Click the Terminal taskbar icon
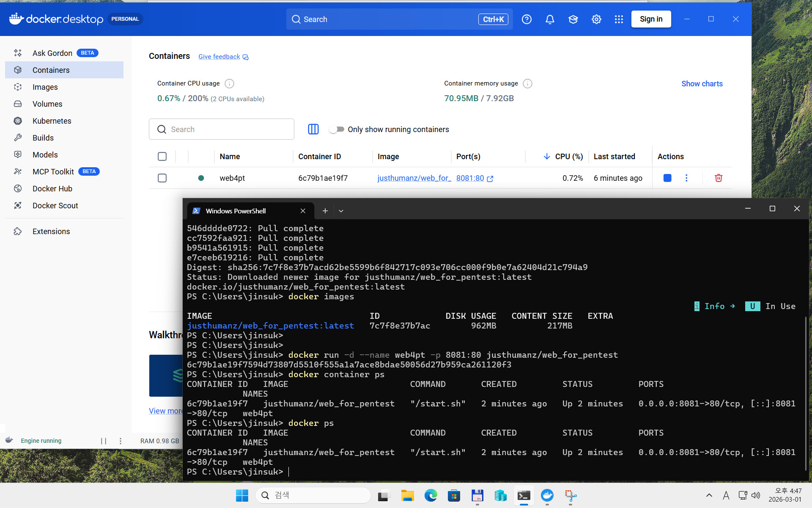This screenshot has height=508, width=812. (524, 495)
